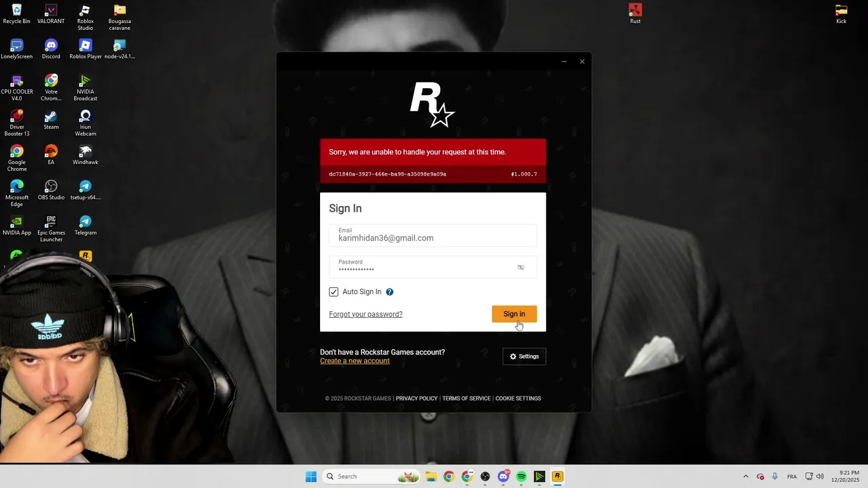Open the Bougassa caravane folder

pos(119,18)
